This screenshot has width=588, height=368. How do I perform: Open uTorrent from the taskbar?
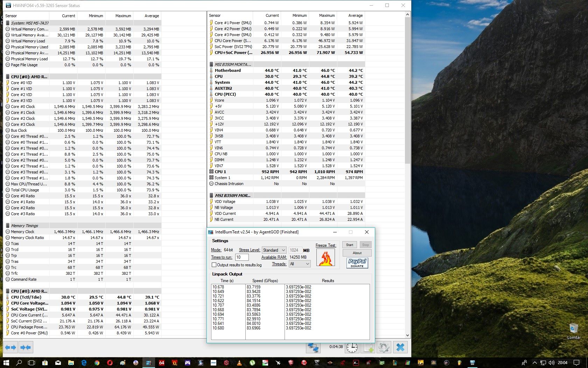[252, 363]
